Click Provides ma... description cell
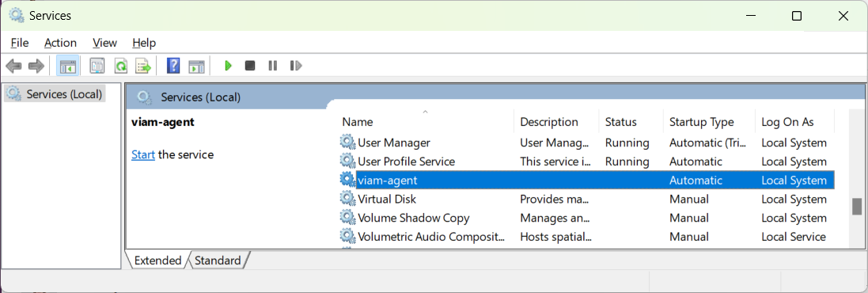 (555, 199)
